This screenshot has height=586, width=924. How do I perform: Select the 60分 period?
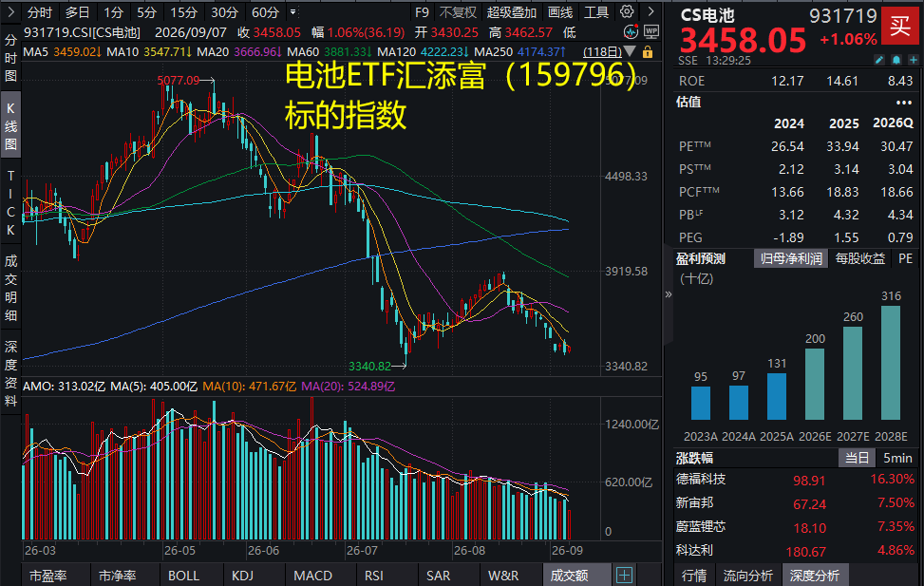coord(265,12)
